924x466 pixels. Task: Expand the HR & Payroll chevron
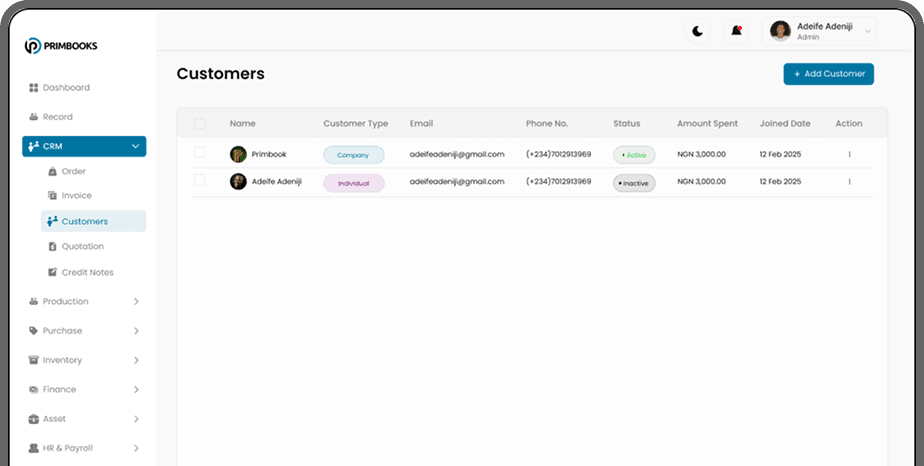coord(136,448)
